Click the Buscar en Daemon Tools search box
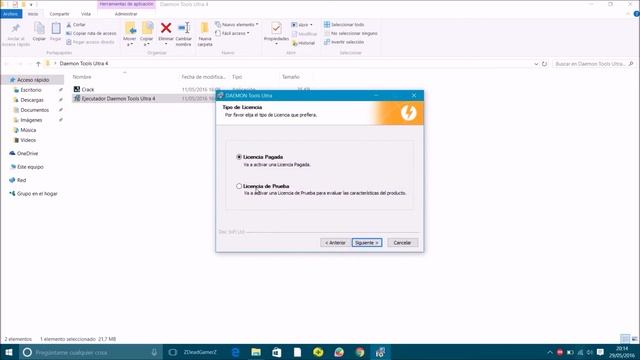This screenshot has width=640, height=360. 593,64
